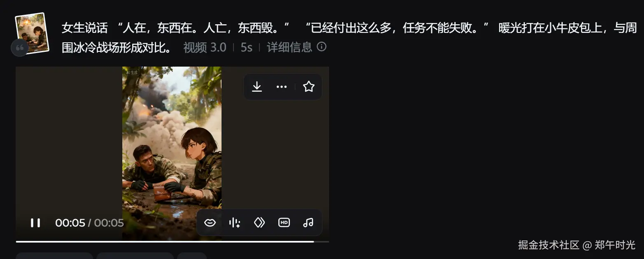Click the first rounded button below the video
The height and width of the screenshot is (259, 644).
click(x=54, y=256)
